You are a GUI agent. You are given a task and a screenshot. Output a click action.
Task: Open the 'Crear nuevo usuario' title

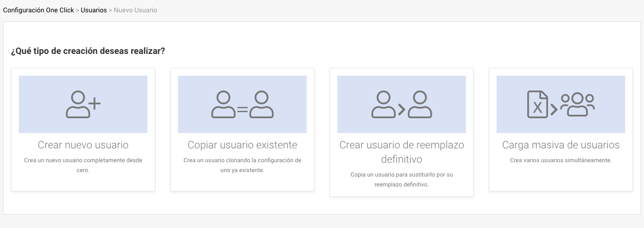(x=83, y=145)
